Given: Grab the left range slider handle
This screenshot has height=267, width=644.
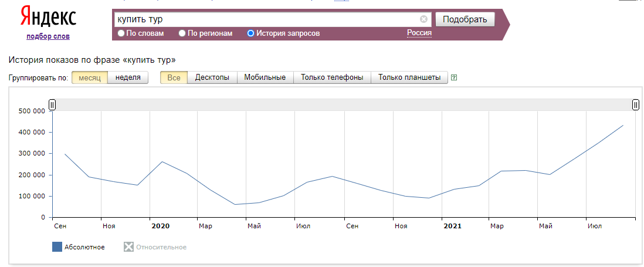Looking at the screenshot, I should 52,104.
